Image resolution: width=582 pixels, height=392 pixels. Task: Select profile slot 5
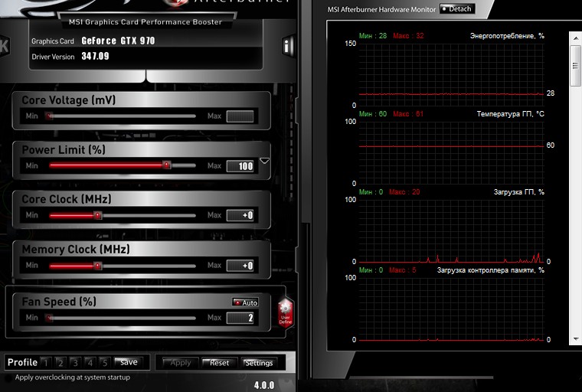coord(105,362)
